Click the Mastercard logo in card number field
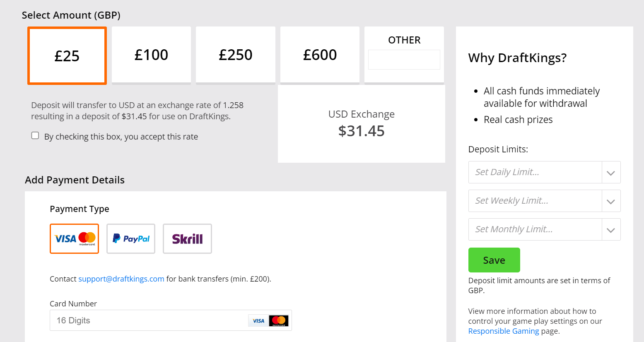Image resolution: width=644 pixels, height=342 pixels. coord(279,320)
